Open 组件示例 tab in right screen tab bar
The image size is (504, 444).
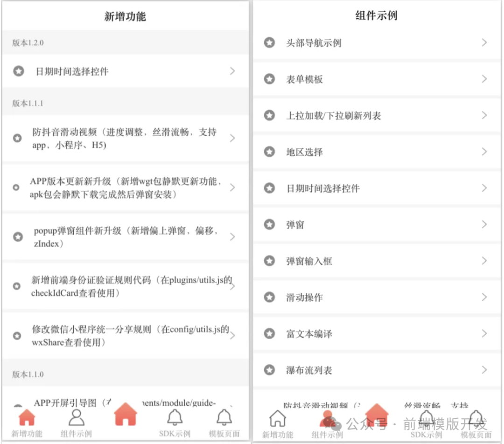(327, 424)
